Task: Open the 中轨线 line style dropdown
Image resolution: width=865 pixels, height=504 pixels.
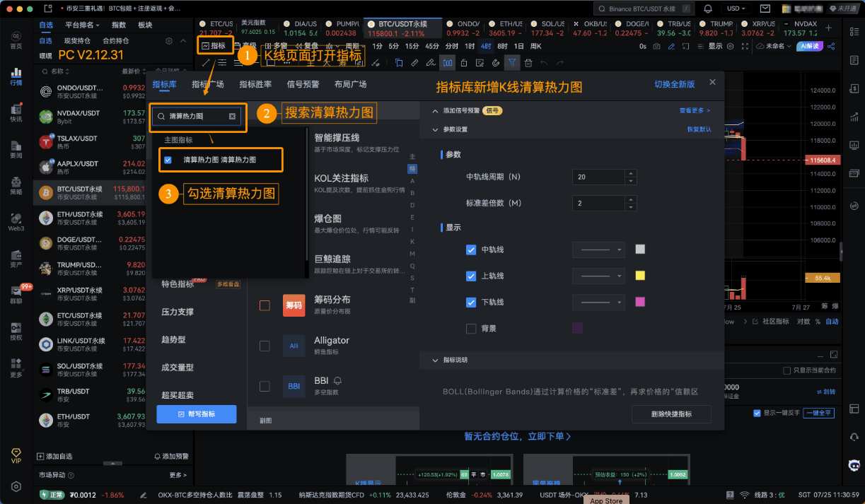Action: 599,250
